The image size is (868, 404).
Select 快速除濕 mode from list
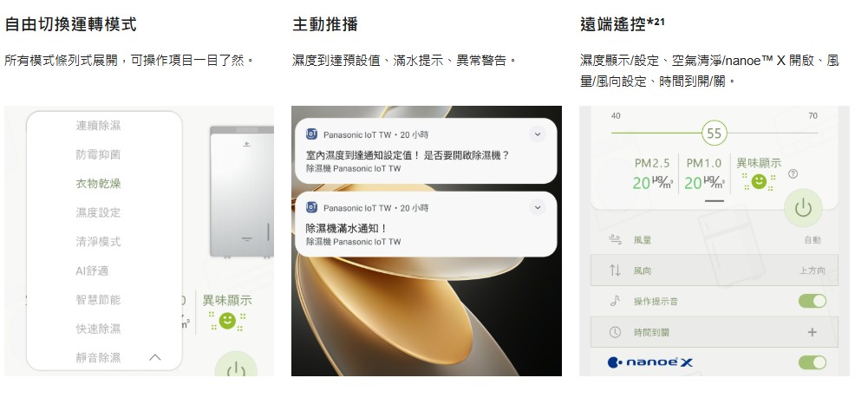[98, 329]
